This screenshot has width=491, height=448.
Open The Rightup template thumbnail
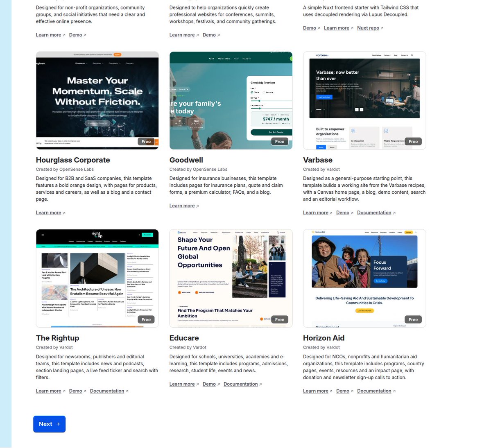[x=97, y=278]
